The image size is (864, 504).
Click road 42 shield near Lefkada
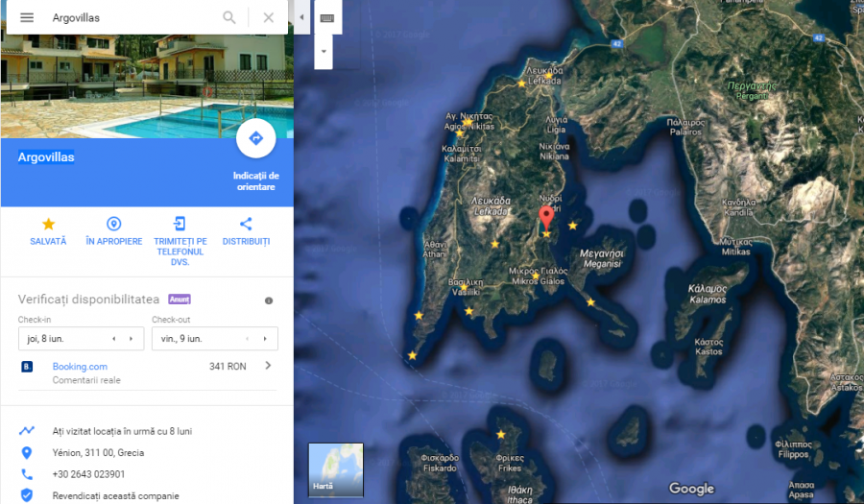pos(617,44)
